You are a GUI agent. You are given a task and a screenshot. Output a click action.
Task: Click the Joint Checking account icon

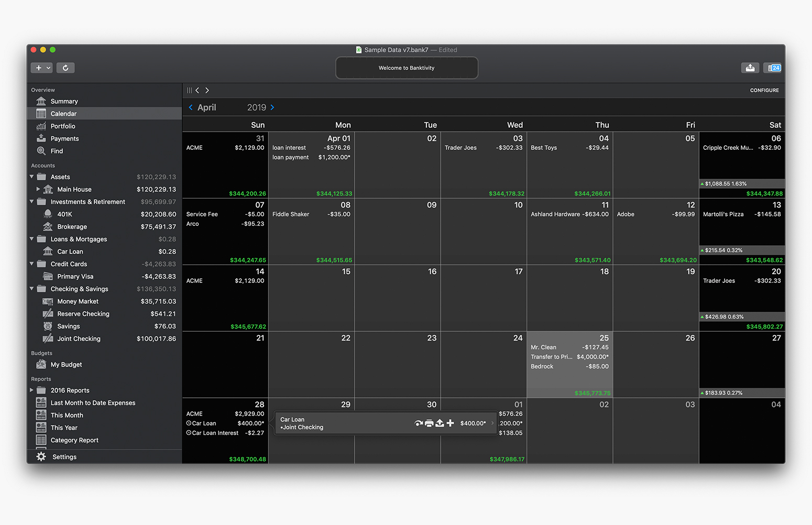point(48,338)
